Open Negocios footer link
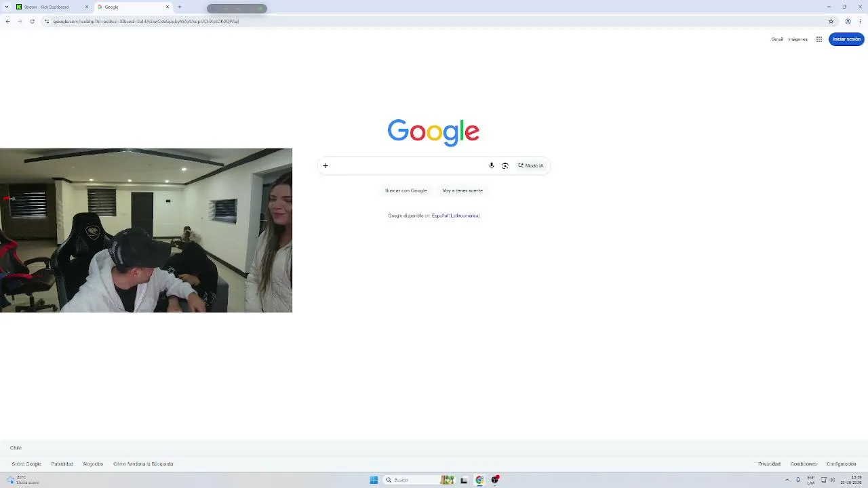Viewport: 868px width, 488px height. click(x=93, y=464)
